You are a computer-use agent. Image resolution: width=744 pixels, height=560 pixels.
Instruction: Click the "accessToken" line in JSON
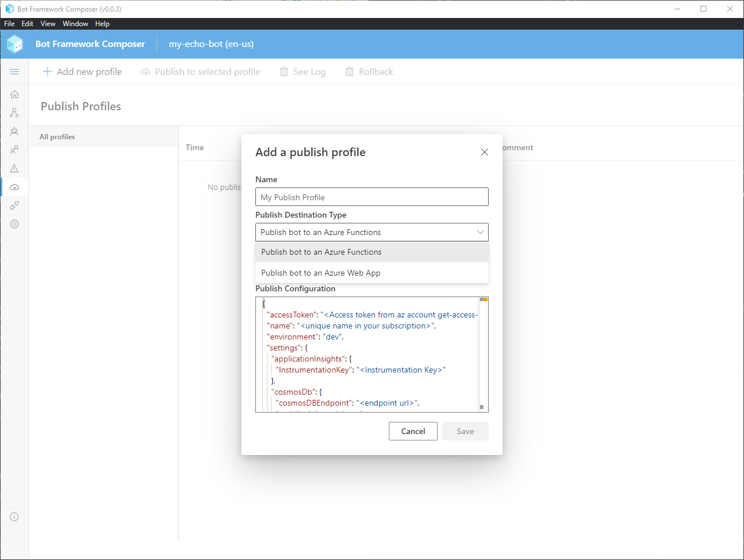372,315
